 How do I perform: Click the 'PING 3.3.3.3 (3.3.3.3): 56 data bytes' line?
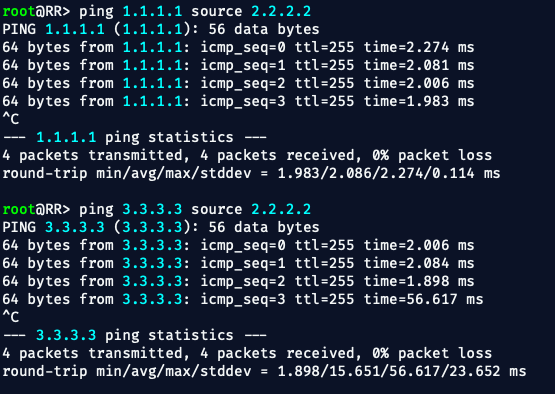161,228
